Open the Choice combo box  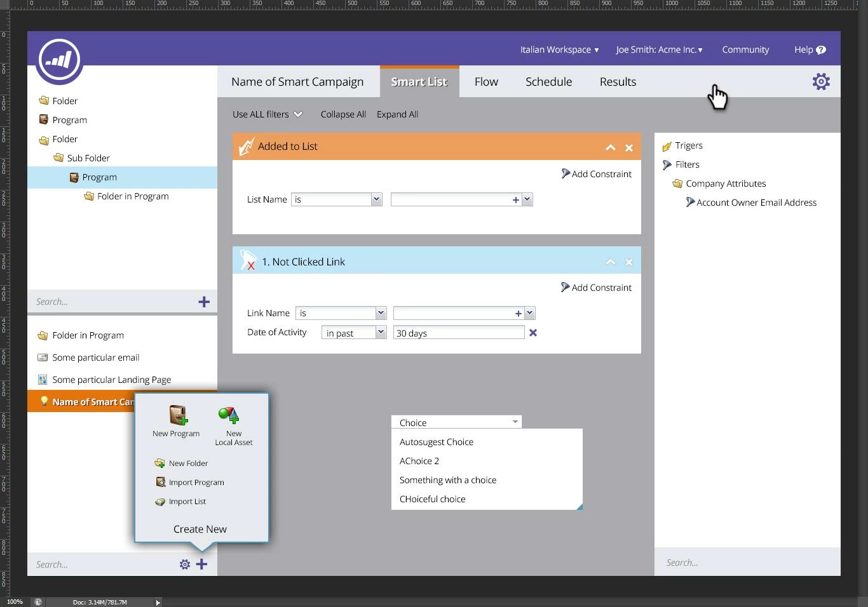coord(456,422)
